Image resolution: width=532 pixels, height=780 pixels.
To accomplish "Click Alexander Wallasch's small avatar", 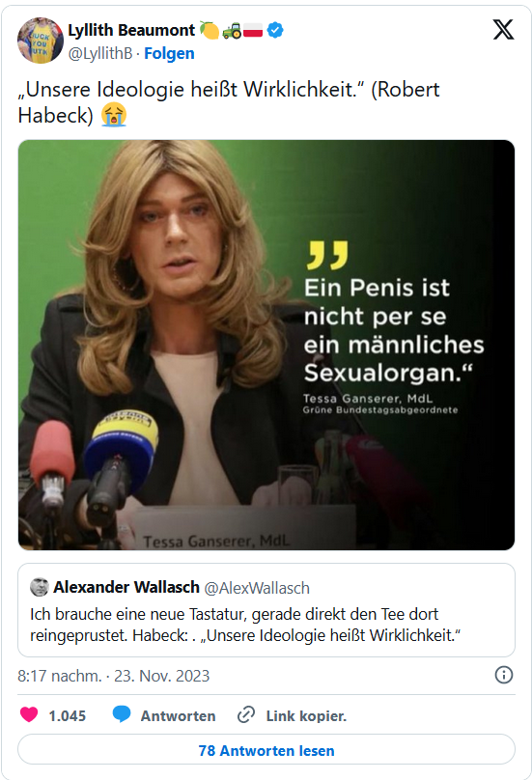I will (x=40, y=587).
